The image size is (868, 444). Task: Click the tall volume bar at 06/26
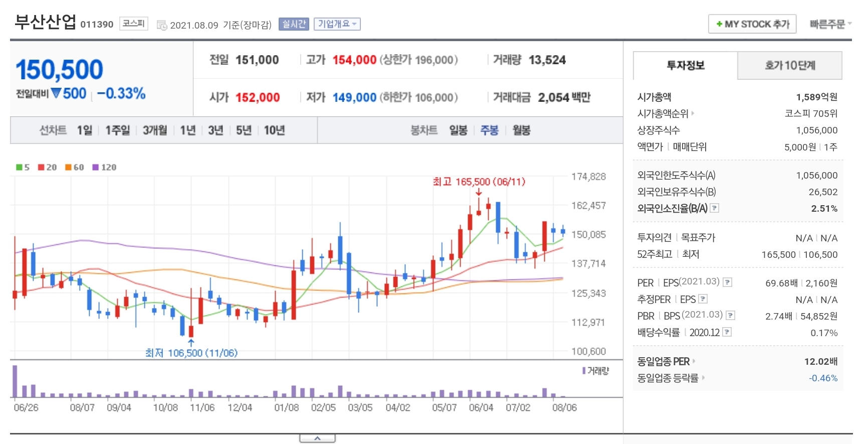(x=15, y=381)
